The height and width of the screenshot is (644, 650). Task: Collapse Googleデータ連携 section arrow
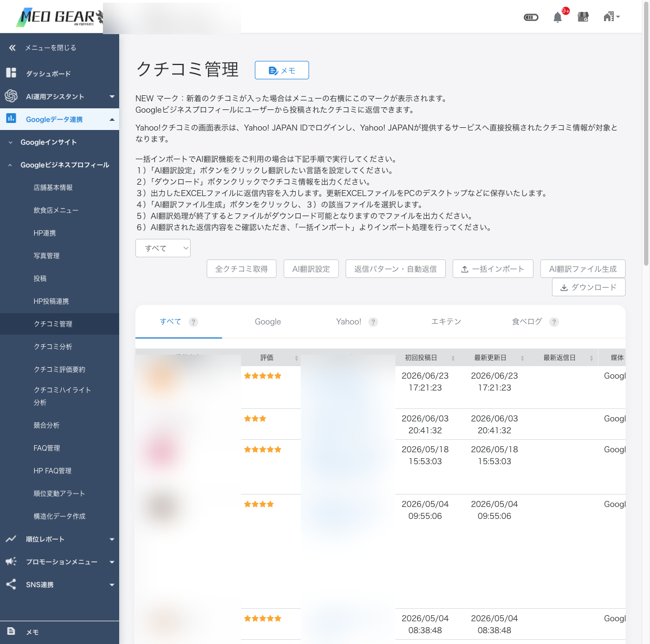[112, 119]
